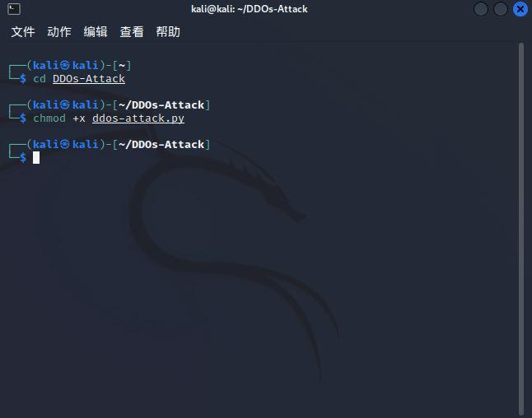Click the underlined ddos-attack.py filename
This screenshot has height=418, width=532.
point(138,118)
